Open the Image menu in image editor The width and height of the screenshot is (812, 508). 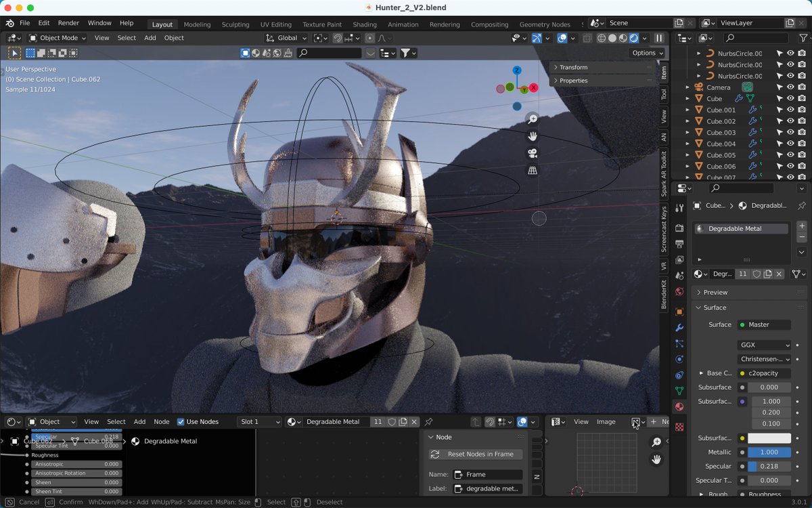pyautogui.click(x=606, y=421)
